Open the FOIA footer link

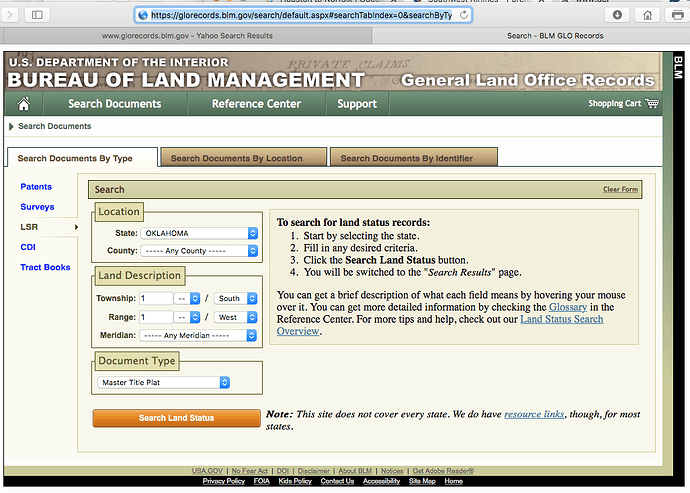click(261, 481)
